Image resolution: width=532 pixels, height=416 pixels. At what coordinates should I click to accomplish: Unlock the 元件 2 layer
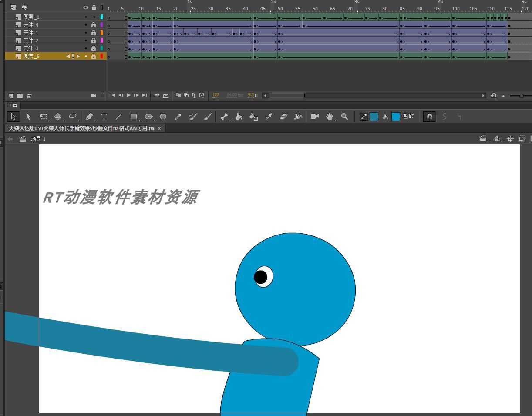point(94,40)
